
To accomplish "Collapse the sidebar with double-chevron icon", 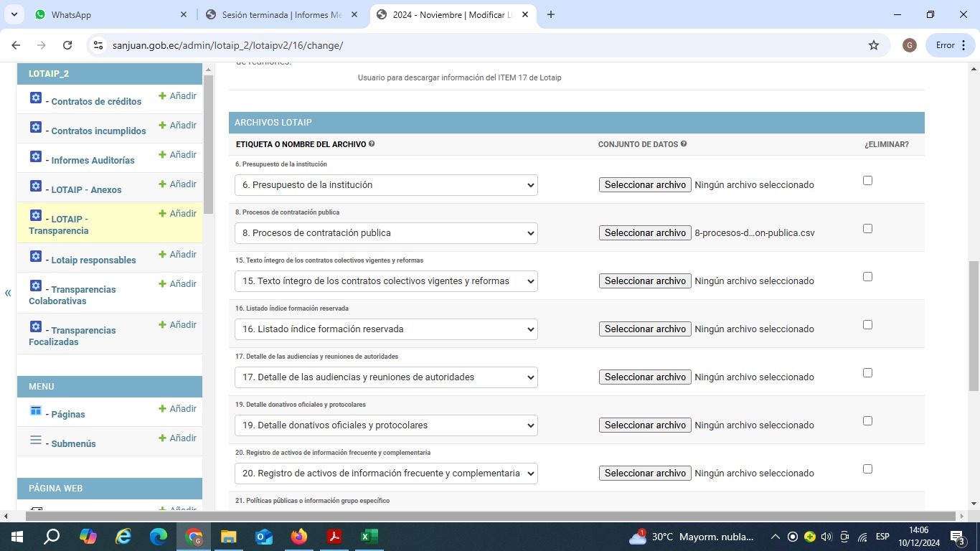I will [x=8, y=293].
